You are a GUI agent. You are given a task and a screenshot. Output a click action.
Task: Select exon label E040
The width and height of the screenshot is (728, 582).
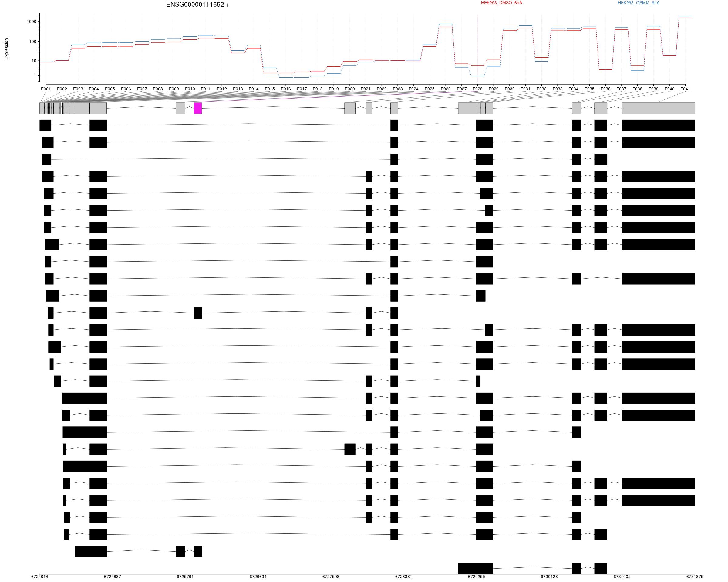669,89
